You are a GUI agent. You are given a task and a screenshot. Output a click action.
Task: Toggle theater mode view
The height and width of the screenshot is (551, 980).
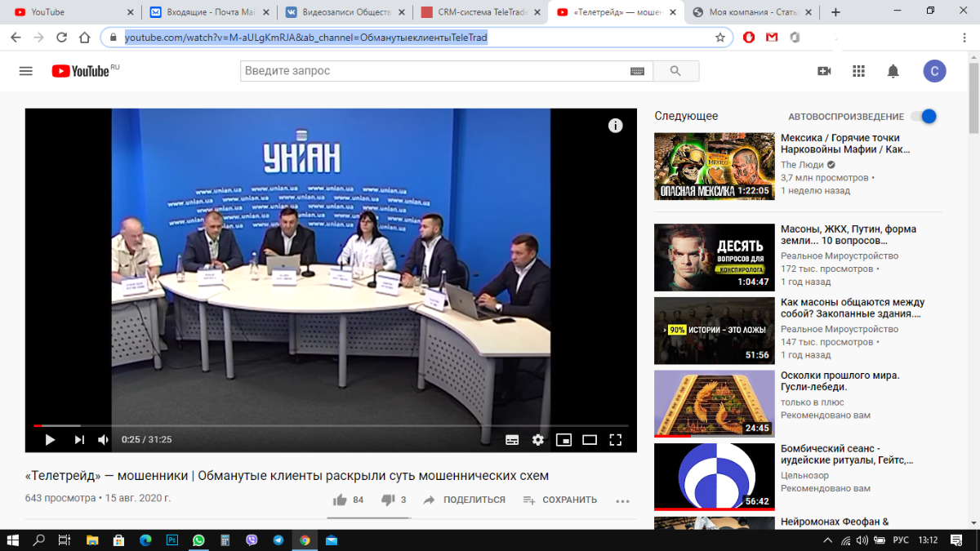(590, 439)
